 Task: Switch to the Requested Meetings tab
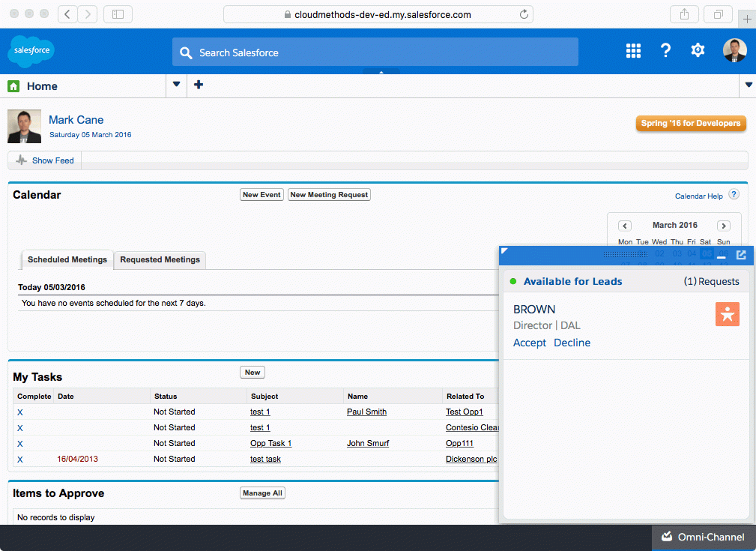tap(160, 259)
